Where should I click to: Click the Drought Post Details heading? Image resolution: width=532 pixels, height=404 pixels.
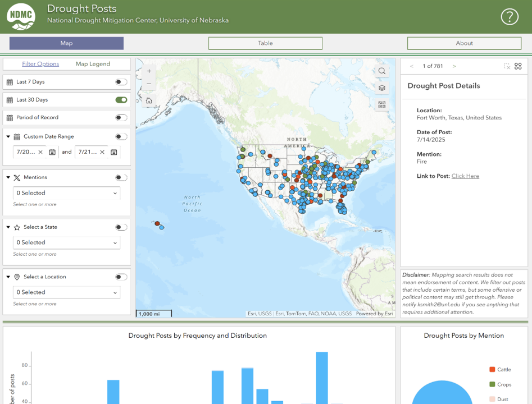(x=444, y=86)
